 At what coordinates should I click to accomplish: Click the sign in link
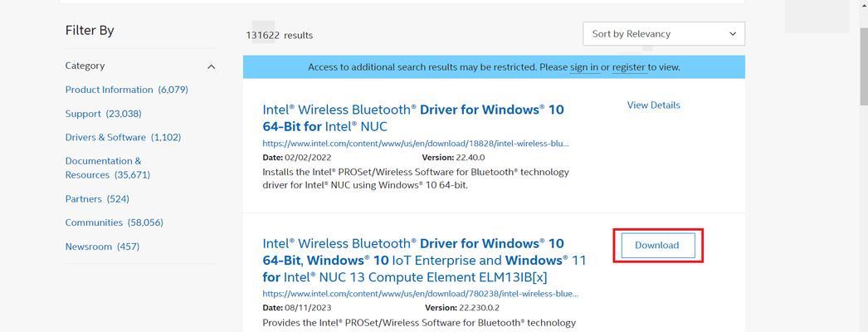point(584,67)
